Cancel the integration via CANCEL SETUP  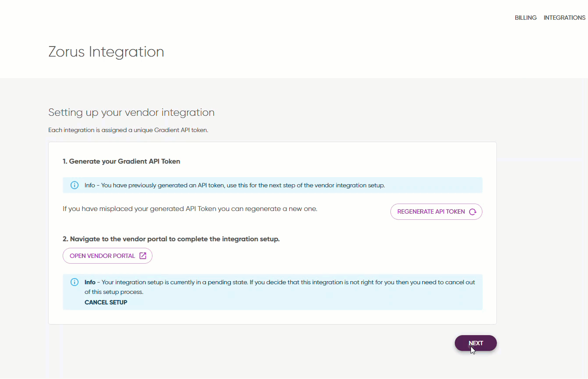(x=106, y=302)
